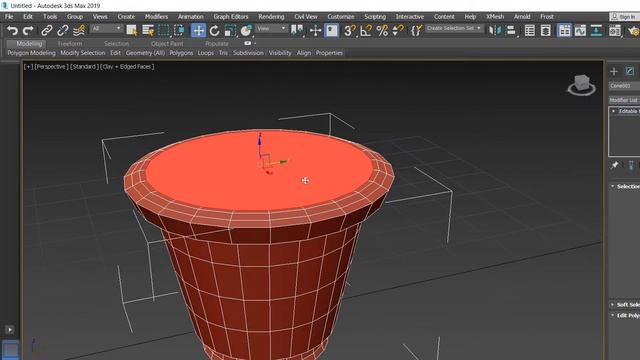Activate Select and Scale tool
This screenshot has height=360, width=640.
(230, 31)
